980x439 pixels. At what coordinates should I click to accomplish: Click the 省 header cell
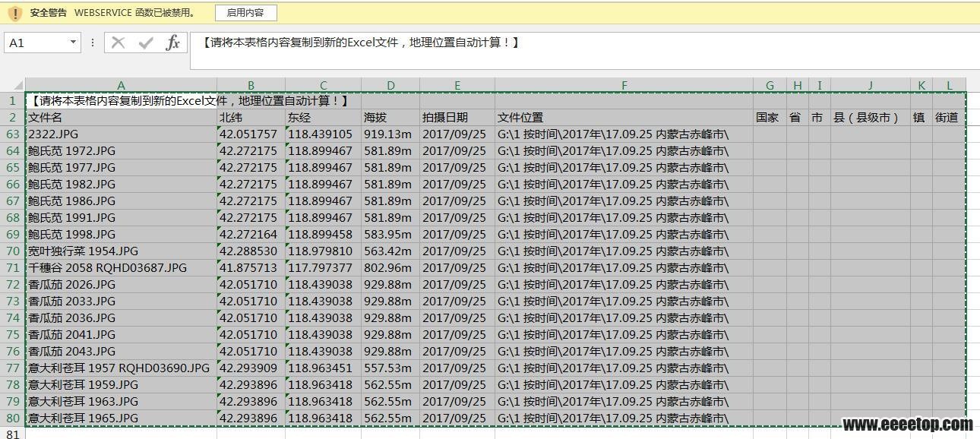(797, 118)
